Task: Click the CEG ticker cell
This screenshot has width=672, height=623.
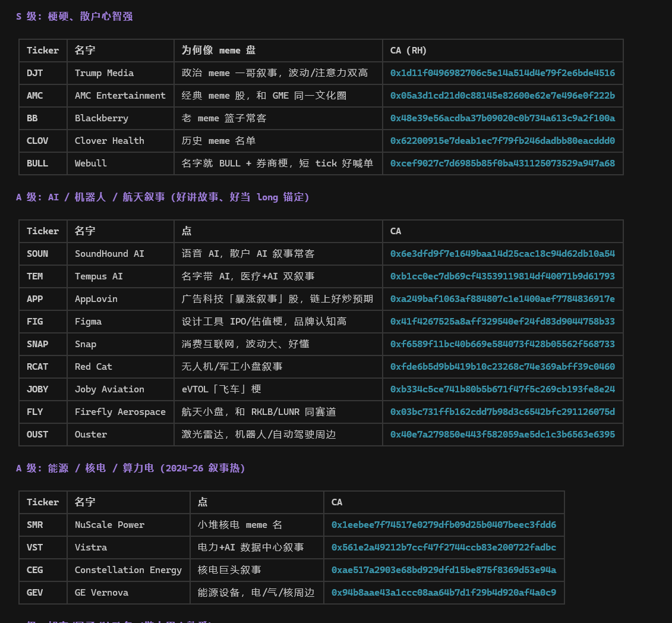Action: coord(43,570)
